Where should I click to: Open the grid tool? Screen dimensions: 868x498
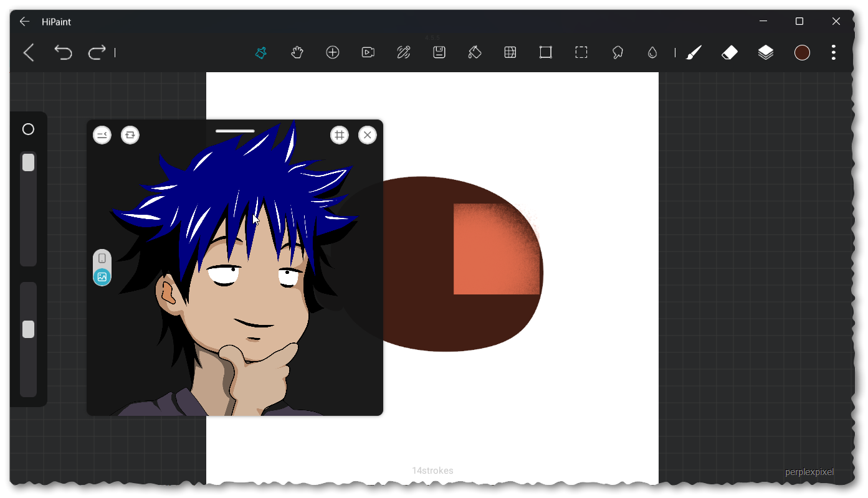(x=510, y=52)
